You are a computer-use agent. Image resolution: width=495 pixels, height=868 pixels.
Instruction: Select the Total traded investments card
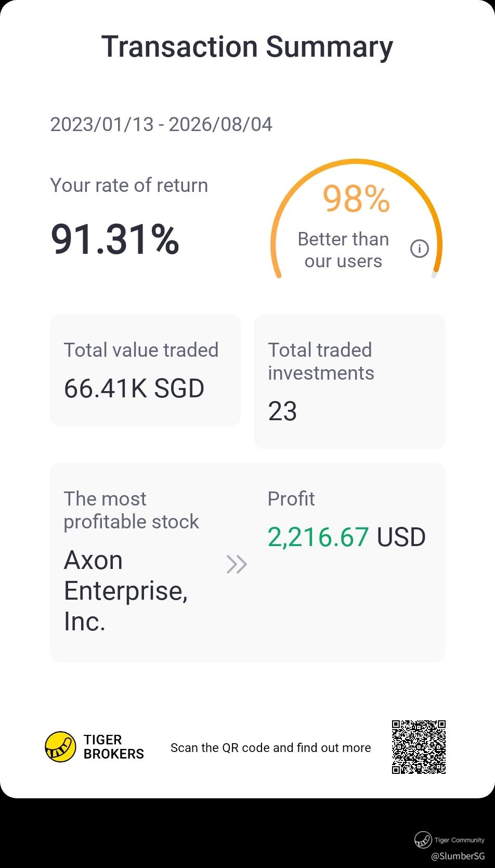pyautogui.click(x=349, y=382)
